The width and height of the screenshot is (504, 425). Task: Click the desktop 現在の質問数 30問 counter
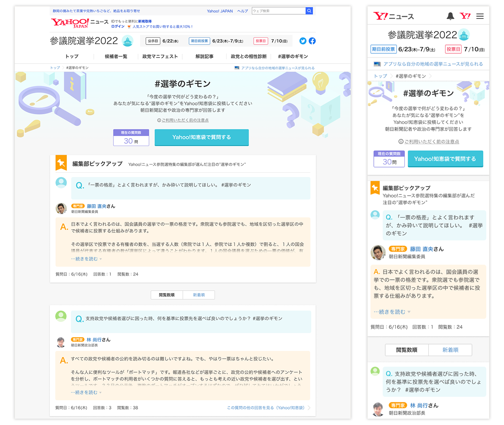[x=131, y=137]
